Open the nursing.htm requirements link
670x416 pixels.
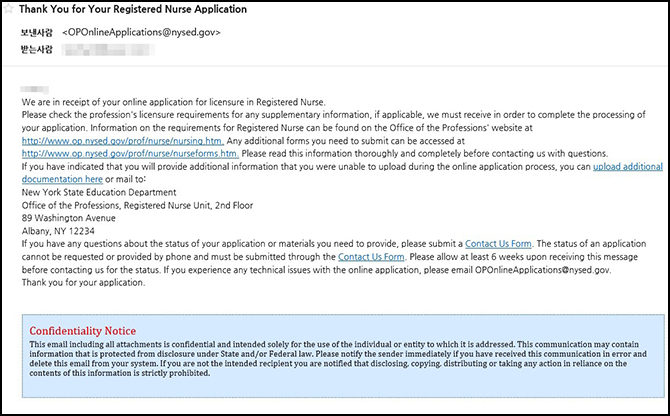[x=123, y=141]
